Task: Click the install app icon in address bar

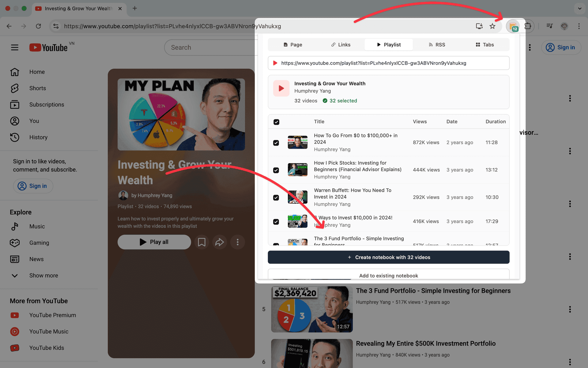Action: click(x=479, y=26)
